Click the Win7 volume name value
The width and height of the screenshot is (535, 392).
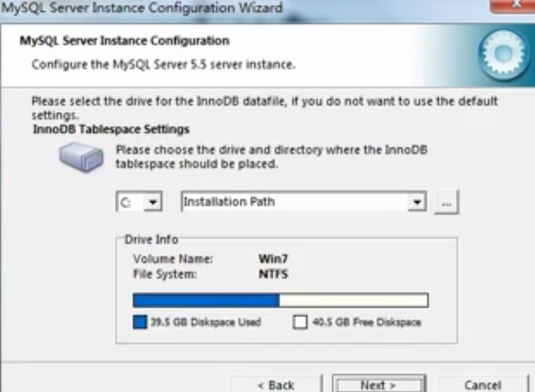point(274,259)
